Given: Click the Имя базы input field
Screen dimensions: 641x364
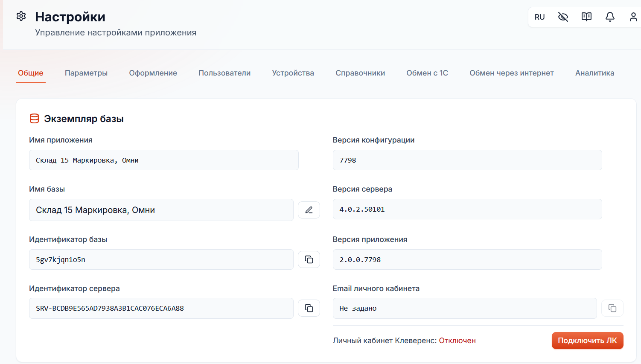Looking at the screenshot, I should point(161,210).
